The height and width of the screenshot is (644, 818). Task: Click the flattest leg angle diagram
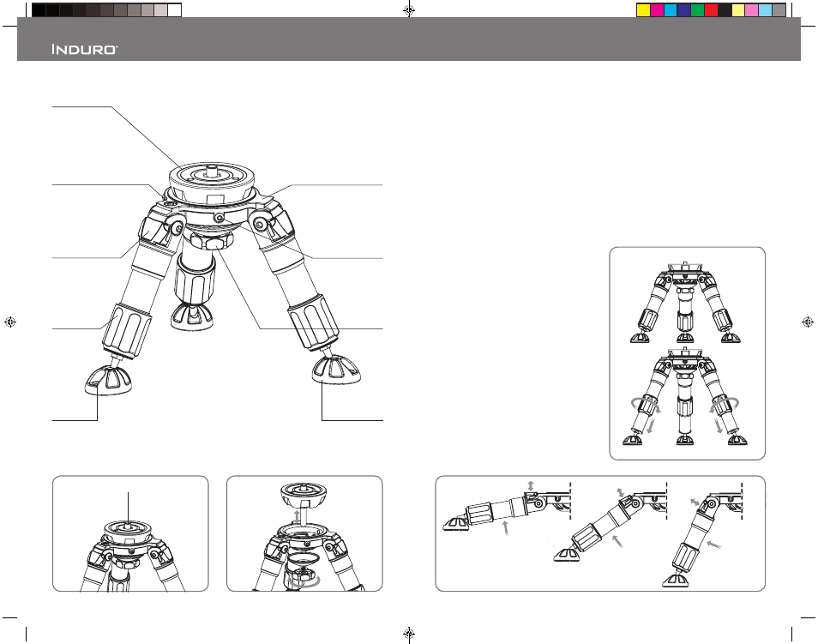(x=507, y=508)
